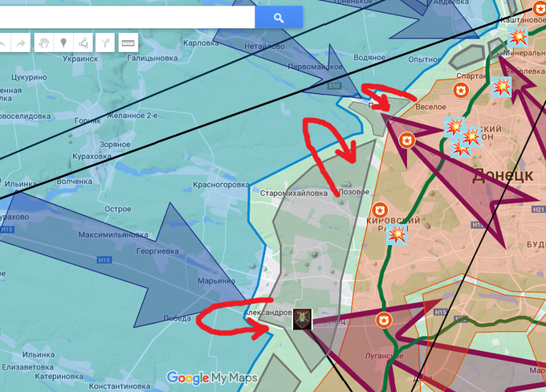Click the Максимильяновка label
Viewport: 546px width, 392px height.
click(113, 235)
